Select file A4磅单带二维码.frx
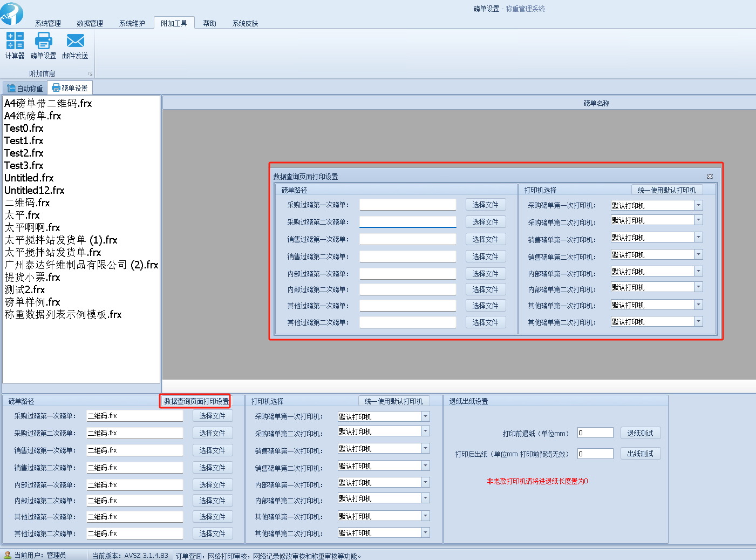Image resolution: width=756 pixels, height=560 pixels. coord(48,103)
